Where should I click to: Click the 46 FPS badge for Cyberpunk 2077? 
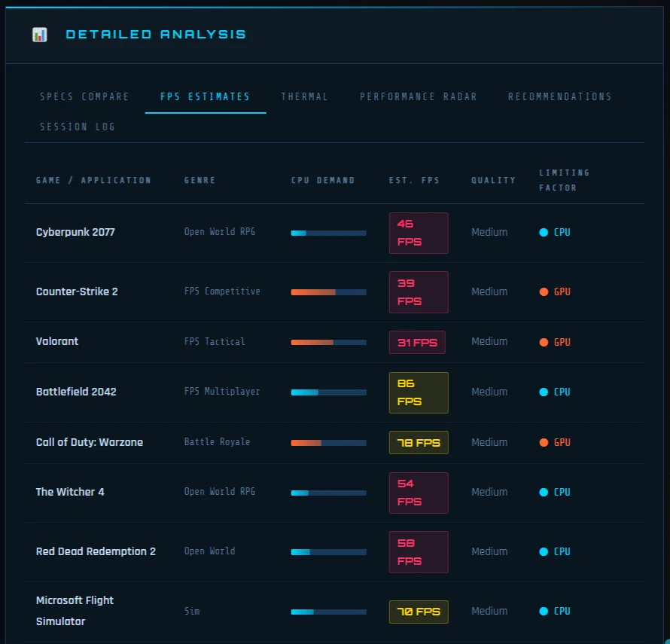click(x=418, y=233)
